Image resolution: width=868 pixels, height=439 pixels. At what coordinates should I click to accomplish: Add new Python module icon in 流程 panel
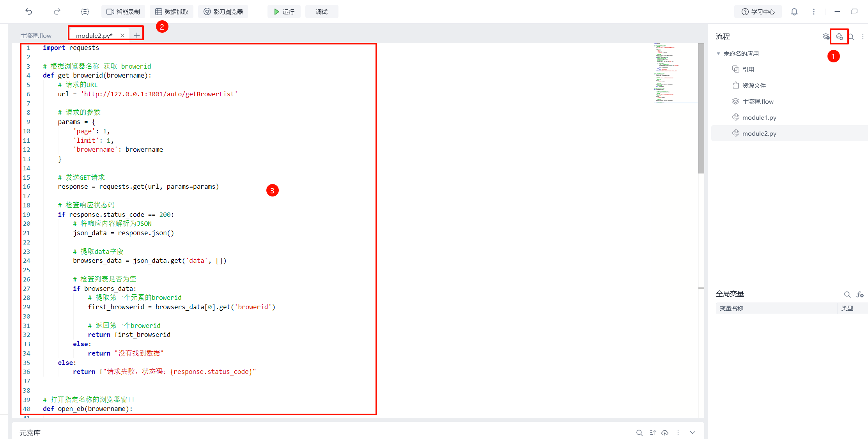click(839, 37)
